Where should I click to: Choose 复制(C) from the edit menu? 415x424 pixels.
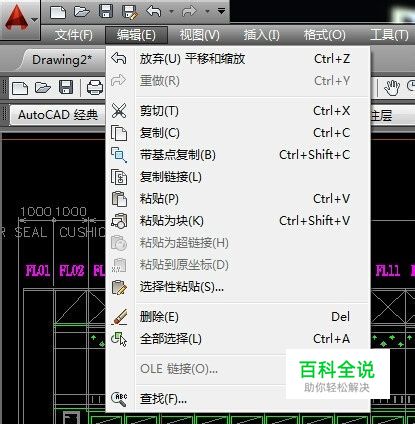[237, 133]
